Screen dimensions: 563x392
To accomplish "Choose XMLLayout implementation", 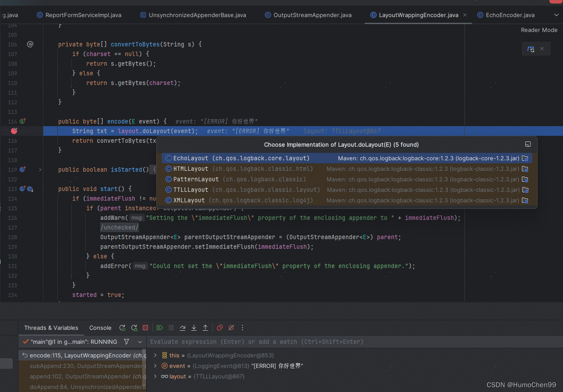I will click(347, 200).
